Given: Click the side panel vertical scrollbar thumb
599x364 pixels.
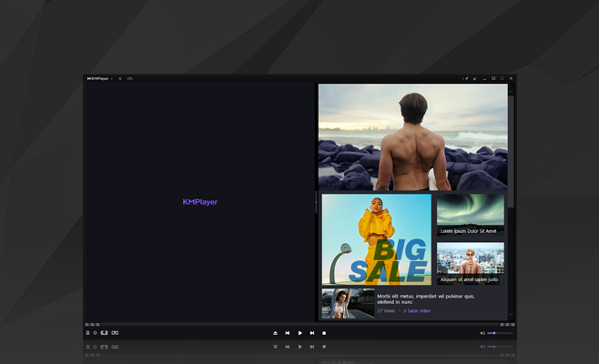Looking at the screenshot, I should pyautogui.click(x=511, y=152).
